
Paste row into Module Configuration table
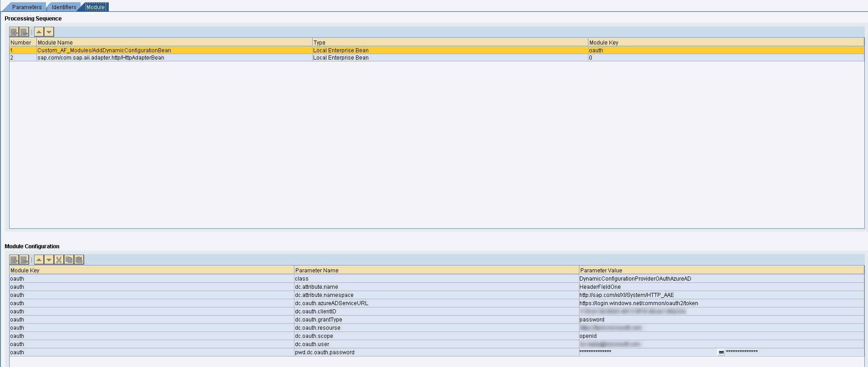[79, 260]
